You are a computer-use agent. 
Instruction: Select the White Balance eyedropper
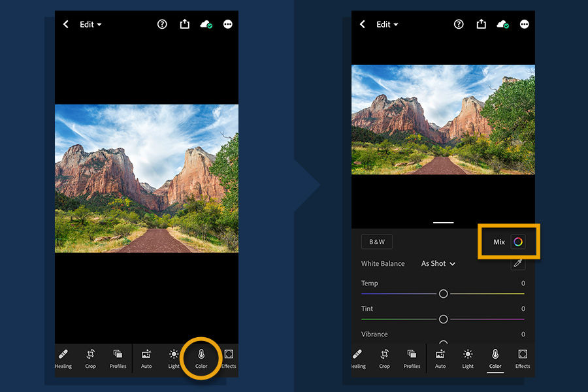tap(518, 263)
